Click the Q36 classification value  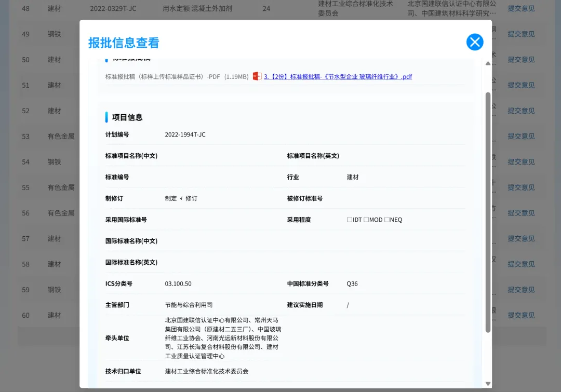click(352, 283)
